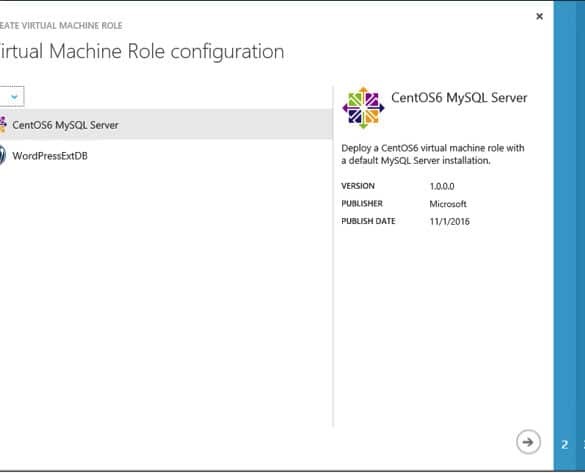Go to wizard step 2

pos(564,445)
